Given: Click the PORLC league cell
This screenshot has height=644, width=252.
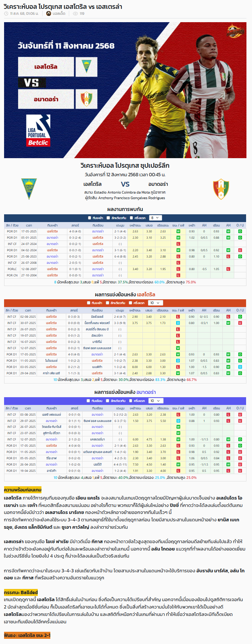Looking at the screenshot, I should (12, 269).
